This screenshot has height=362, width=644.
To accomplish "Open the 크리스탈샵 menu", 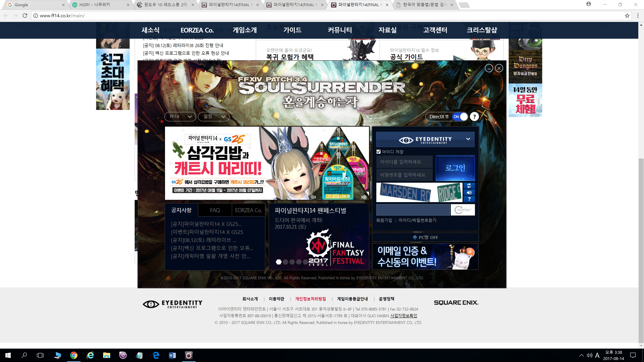I will (x=482, y=30).
